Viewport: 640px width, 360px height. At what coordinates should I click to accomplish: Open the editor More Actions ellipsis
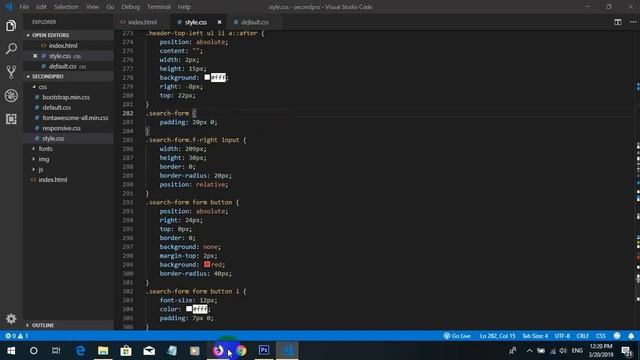[x=632, y=22]
